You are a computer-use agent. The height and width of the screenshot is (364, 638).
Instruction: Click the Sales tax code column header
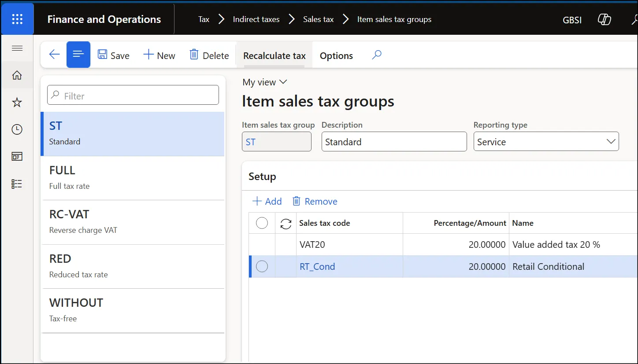point(349,223)
